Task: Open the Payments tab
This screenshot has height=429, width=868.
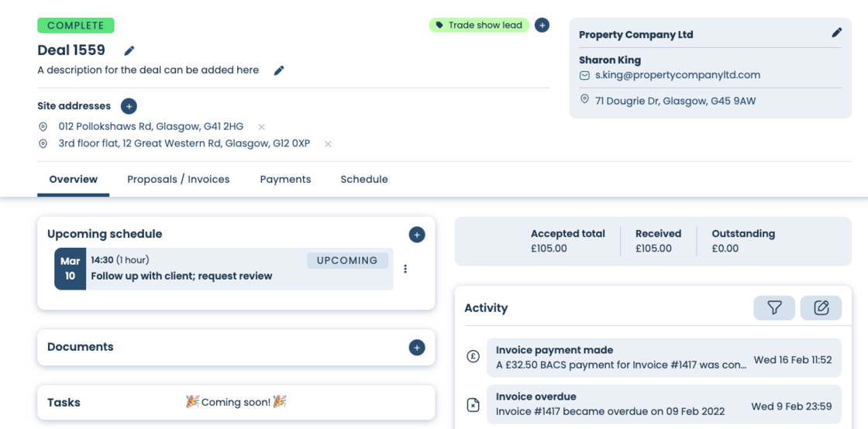Action: point(285,180)
